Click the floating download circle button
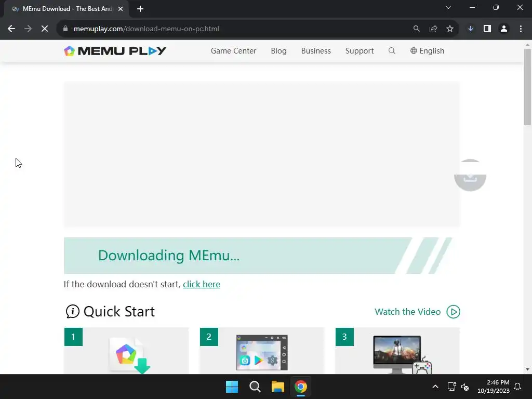The width and height of the screenshot is (532, 399). point(470,175)
